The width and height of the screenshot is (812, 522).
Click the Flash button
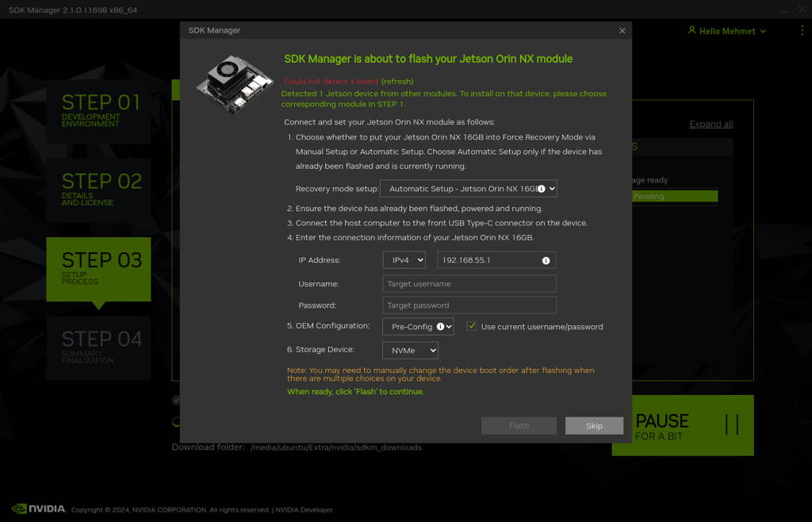point(519,426)
